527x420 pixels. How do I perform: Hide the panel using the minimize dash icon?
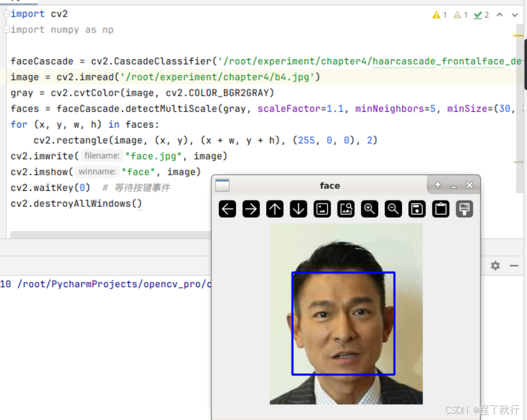(513, 266)
